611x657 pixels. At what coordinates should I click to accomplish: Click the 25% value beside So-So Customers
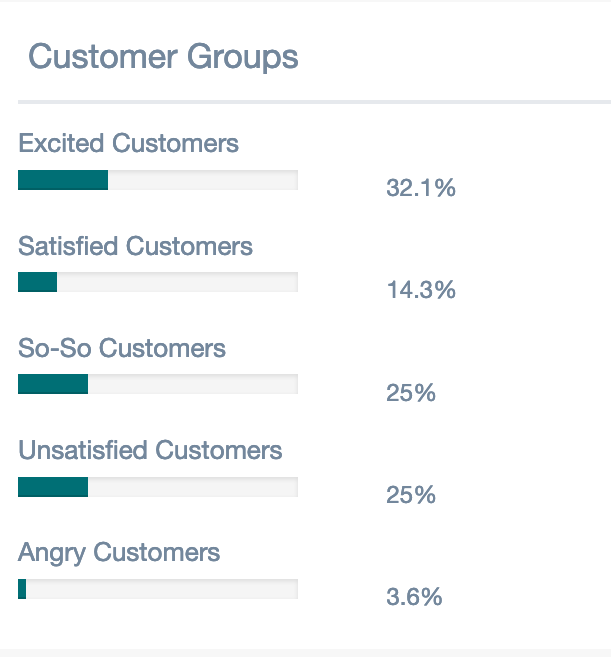click(411, 393)
